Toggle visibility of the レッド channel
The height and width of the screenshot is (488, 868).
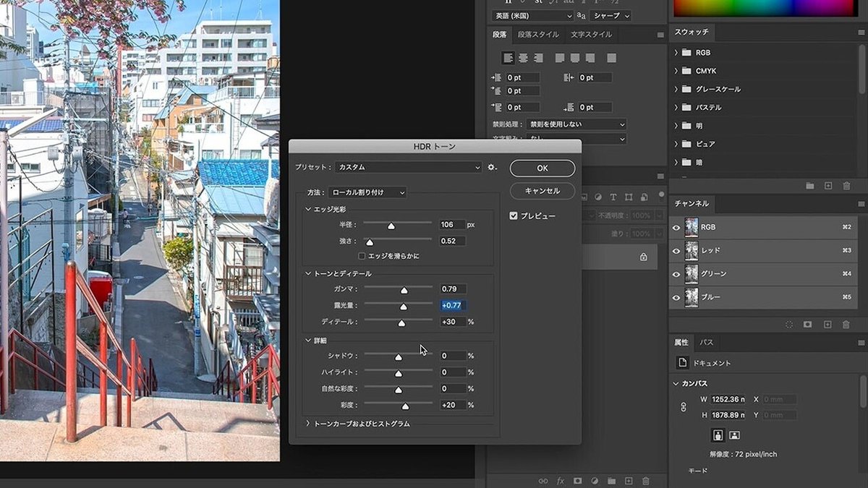(x=676, y=251)
